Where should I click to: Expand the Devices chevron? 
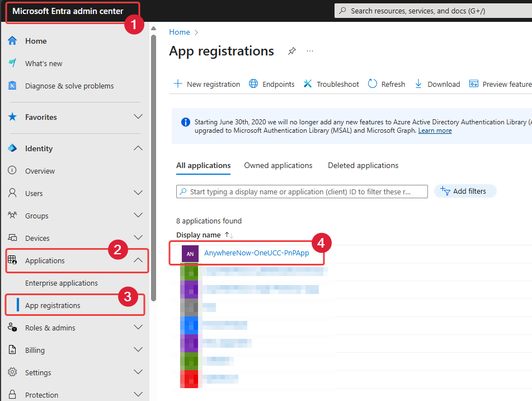pyautogui.click(x=138, y=237)
